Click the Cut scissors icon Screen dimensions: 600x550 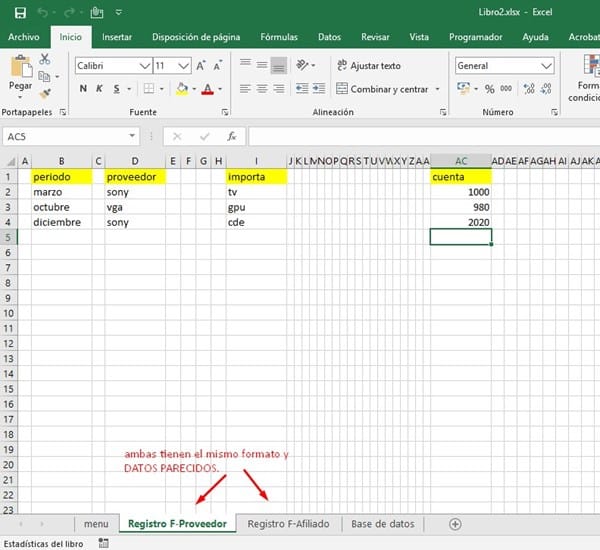pyautogui.click(x=45, y=60)
